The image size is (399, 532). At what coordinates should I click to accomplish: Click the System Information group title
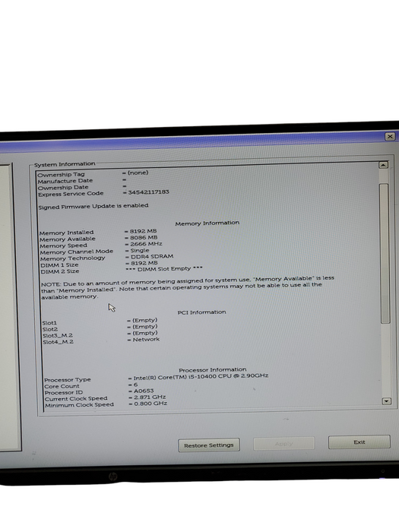[x=65, y=164]
